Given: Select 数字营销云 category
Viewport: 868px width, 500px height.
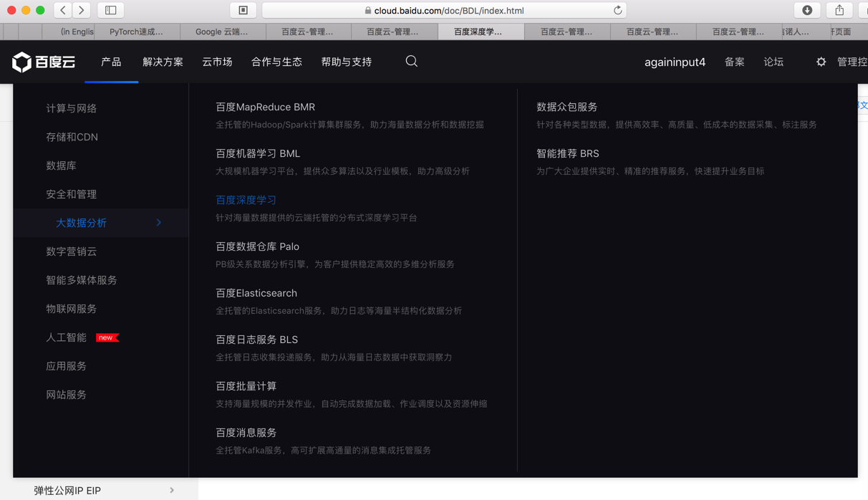Looking at the screenshot, I should [72, 251].
